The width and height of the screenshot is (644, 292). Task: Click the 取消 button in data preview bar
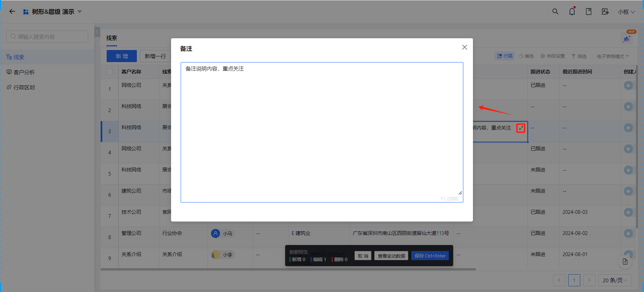click(x=363, y=256)
